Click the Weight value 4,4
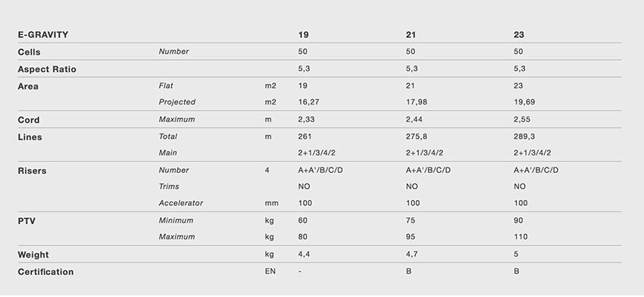Image resolution: width=644 pixels, height=297 pixels. (304, 255)
